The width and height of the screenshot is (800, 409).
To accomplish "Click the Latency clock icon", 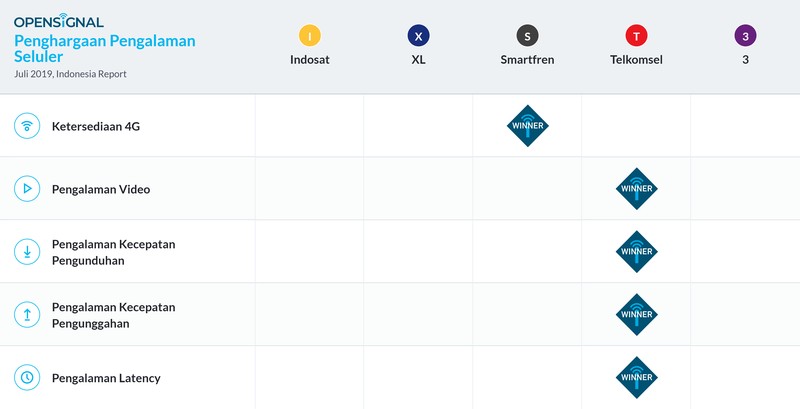I will click(x=27, y=377).
